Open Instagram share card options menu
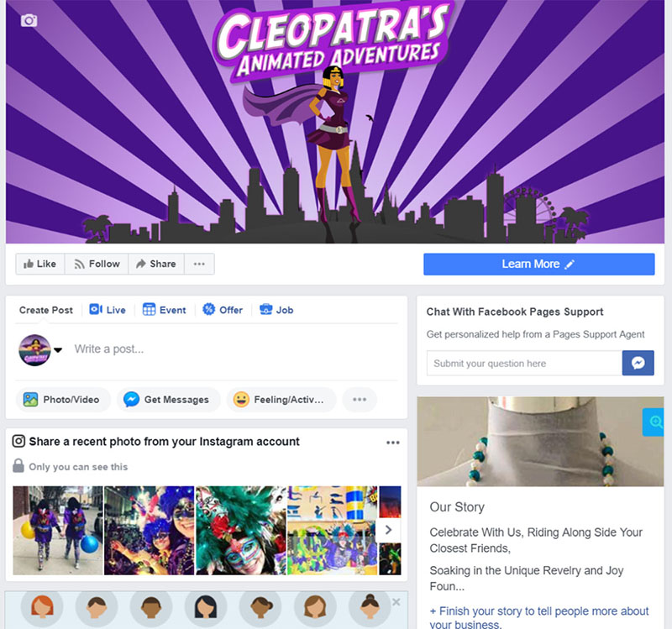Image resolution: width=672 pixels, height=629 pixels. (x=393, y=443)
